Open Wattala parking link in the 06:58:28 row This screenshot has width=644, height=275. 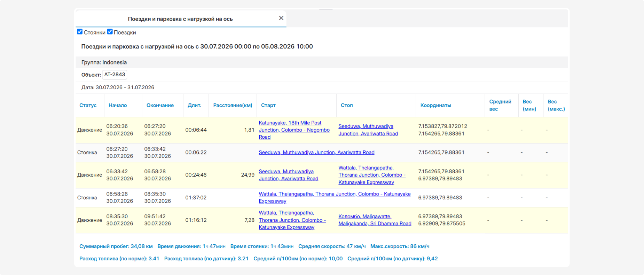[x=335, y=198]
